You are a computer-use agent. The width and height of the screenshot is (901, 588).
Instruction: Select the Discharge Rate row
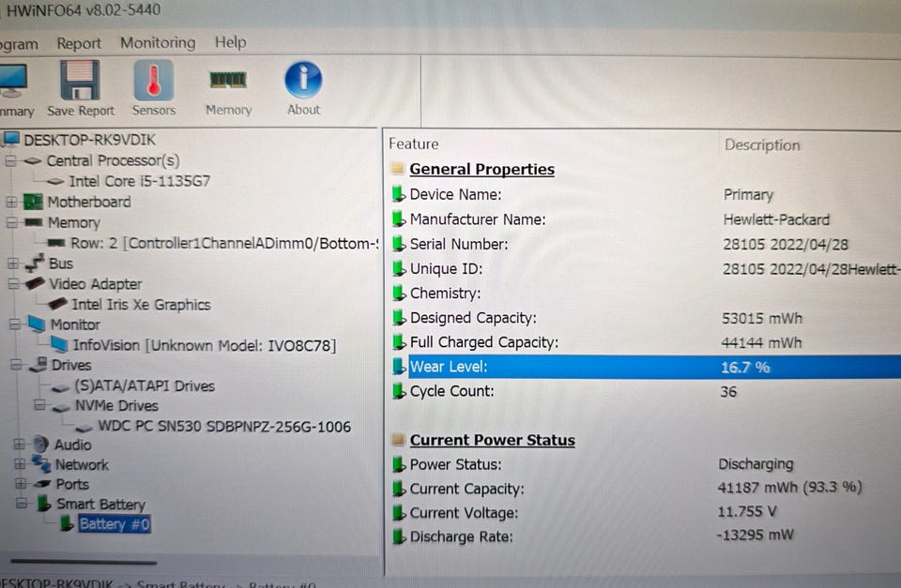(x=645, y=536)
